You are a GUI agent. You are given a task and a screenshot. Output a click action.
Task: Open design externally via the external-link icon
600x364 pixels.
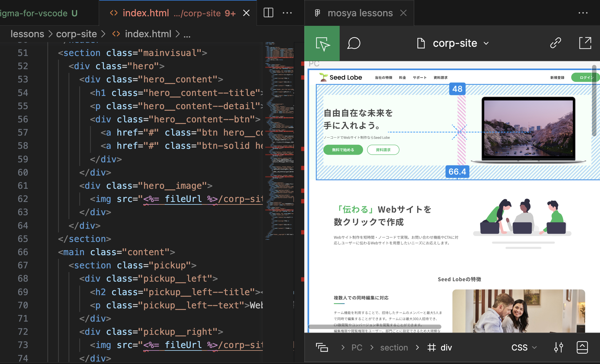585,43
